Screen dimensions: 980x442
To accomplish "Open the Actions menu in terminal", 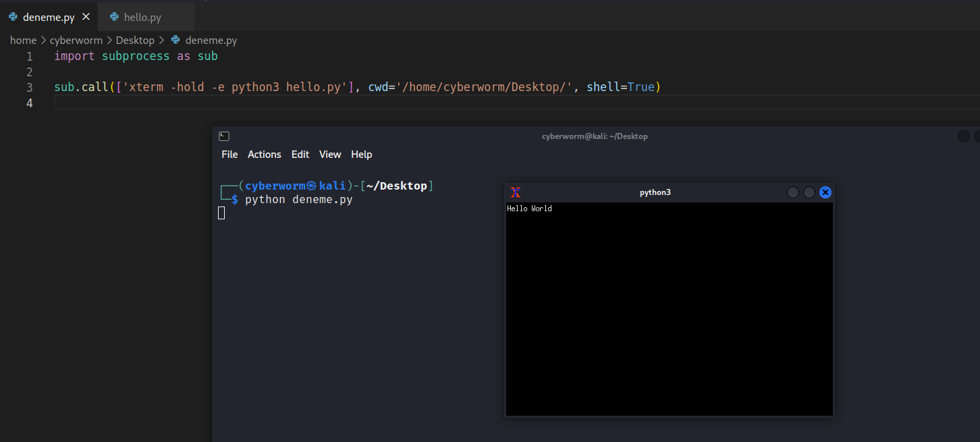I will [x=264, y=155].
